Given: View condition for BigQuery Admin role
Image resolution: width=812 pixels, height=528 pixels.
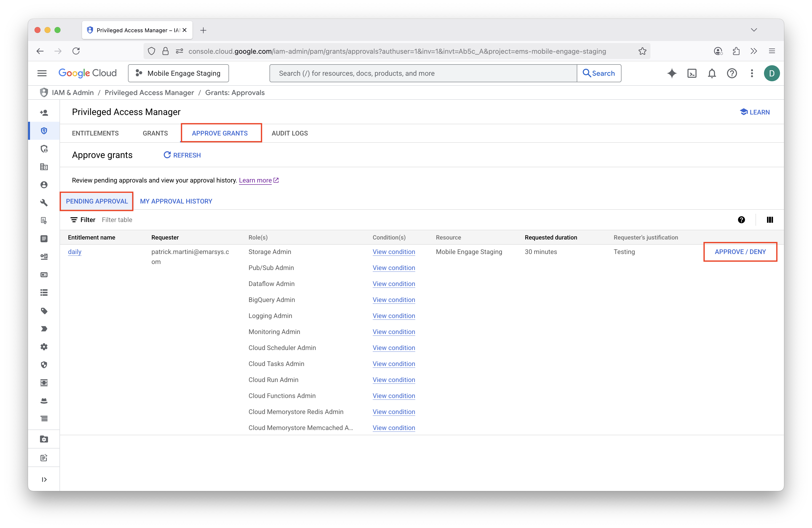Looking at the screenshot, I should click(394, 300).
